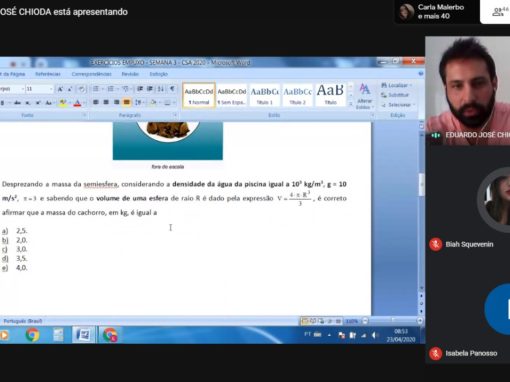Click the Word icon in taskbar
This screenshot has height=382, width=510.
coord(84,334)
